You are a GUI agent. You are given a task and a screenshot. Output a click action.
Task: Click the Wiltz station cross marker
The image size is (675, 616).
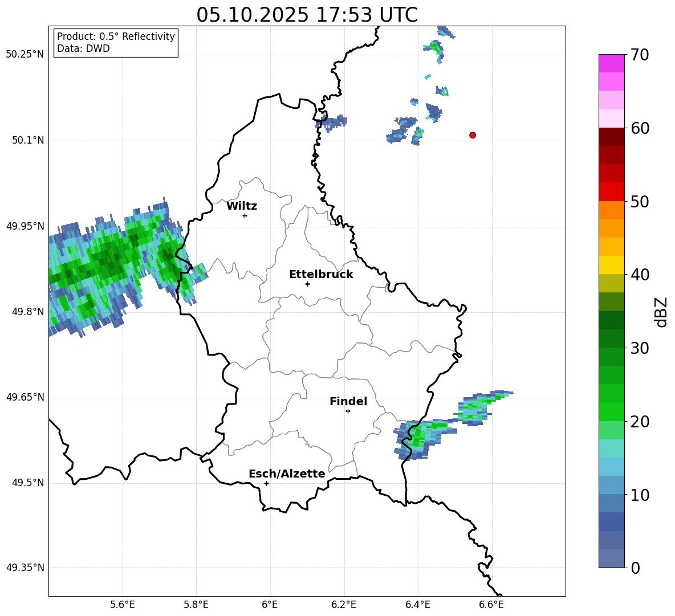pyautogui.click(x=245, y=215)
